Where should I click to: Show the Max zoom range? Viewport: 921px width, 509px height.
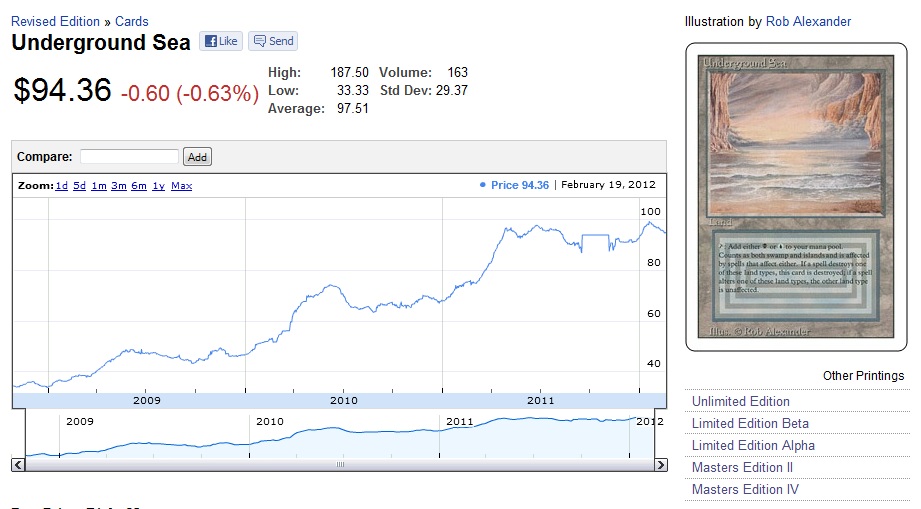[x=181, y=186]
